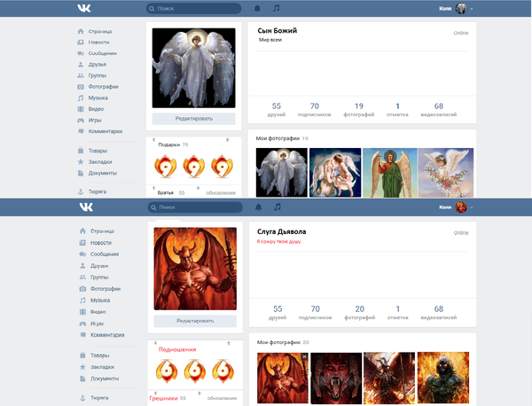Image resolution: width=532 pixels, height=406 pixels.
Task: Open Документы in the top sidebar menu
Action: click(x=104, y=173)
